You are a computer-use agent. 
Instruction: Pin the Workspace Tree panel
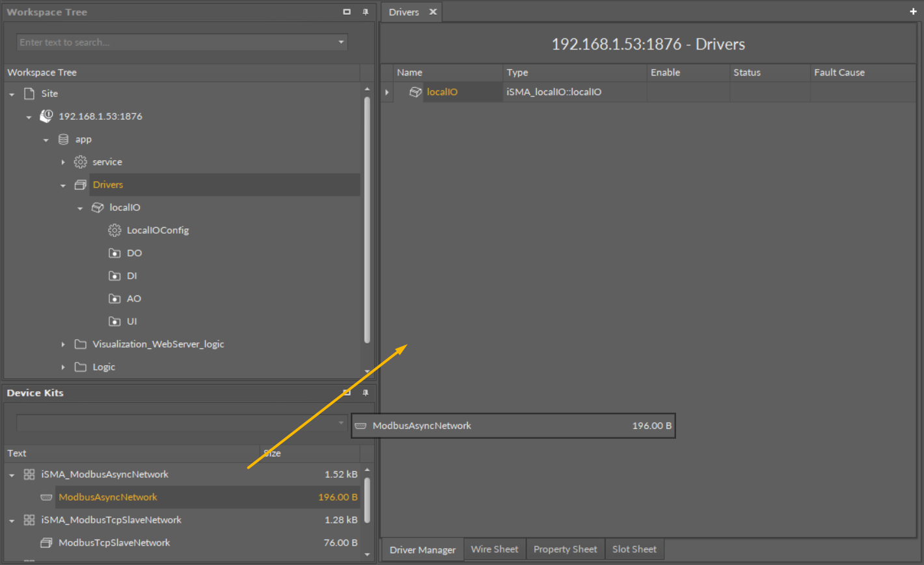(365, 12)
